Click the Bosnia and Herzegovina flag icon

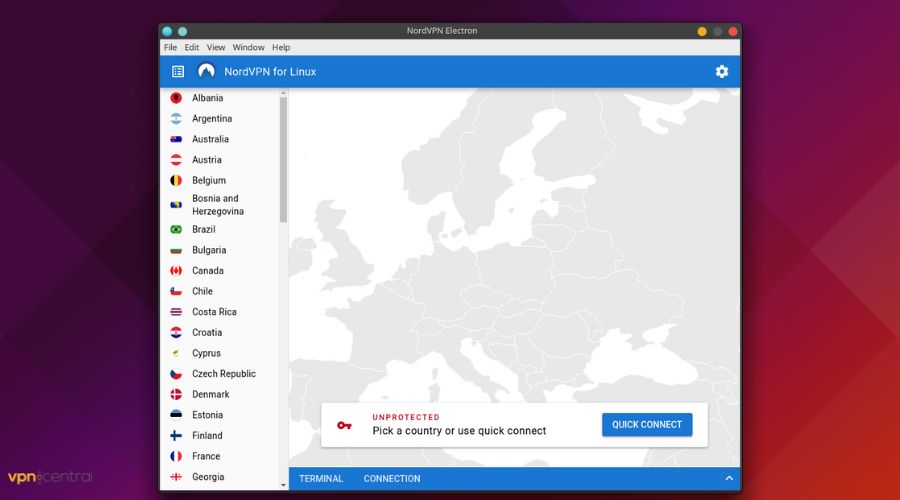pyautogui.click(x=176, y=205)
